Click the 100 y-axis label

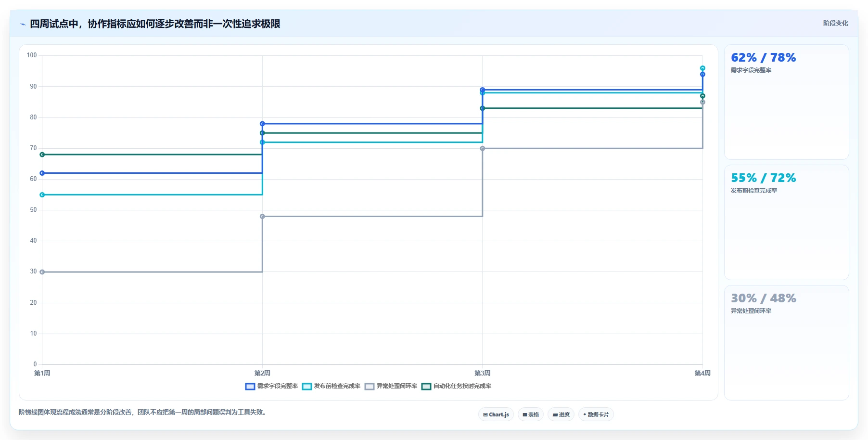tap(32, 55)
